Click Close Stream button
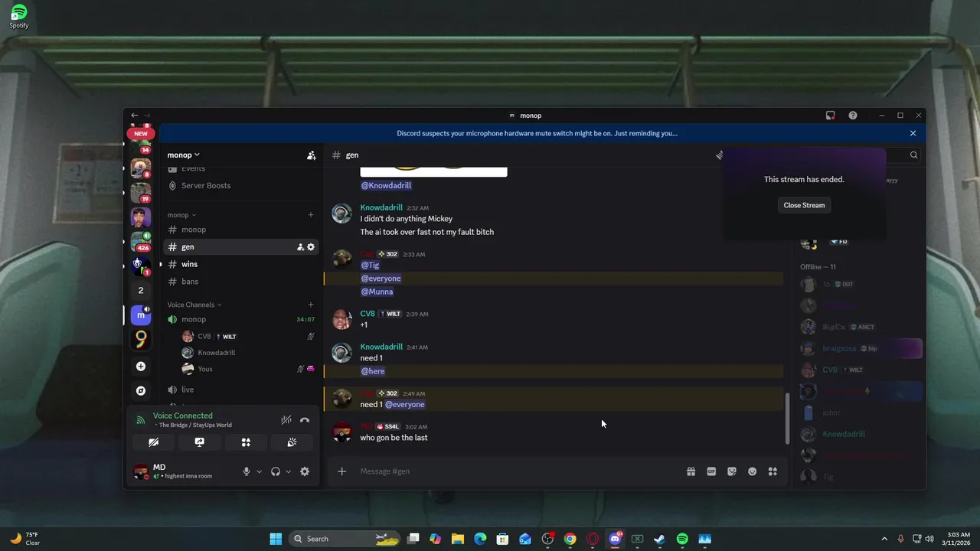Viewport: 980px width, 551px height. (804, 205)
